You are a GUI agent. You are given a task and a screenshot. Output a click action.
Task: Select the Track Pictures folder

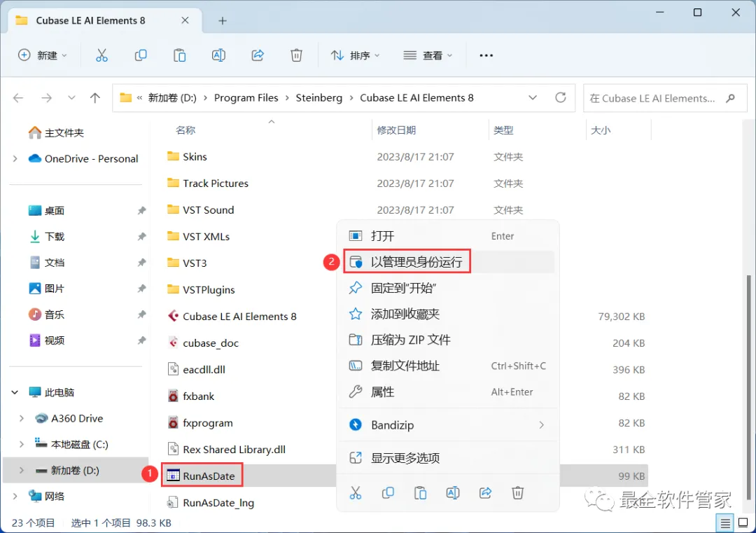(x=208, y=184)
